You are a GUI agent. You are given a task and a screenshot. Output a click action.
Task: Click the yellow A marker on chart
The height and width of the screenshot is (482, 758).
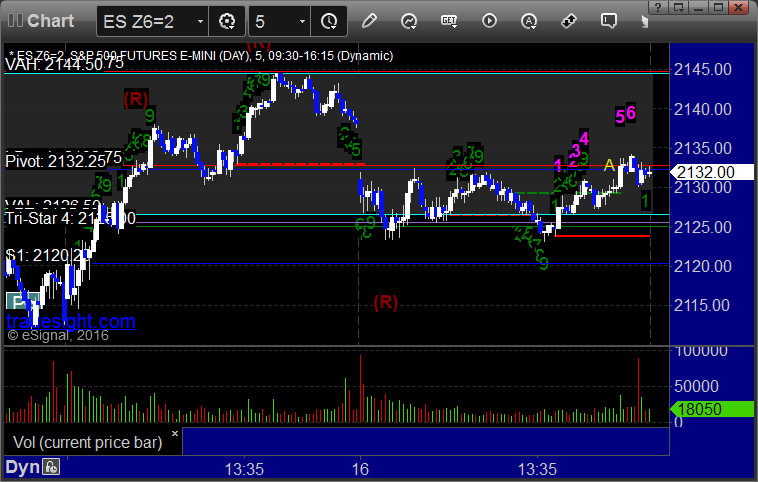point(609,165)
